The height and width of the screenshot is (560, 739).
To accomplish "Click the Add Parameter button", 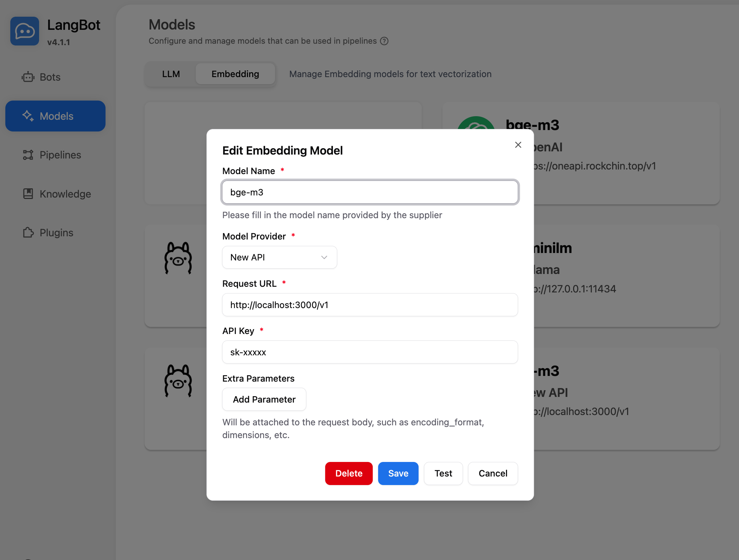I will coord(264,399).
